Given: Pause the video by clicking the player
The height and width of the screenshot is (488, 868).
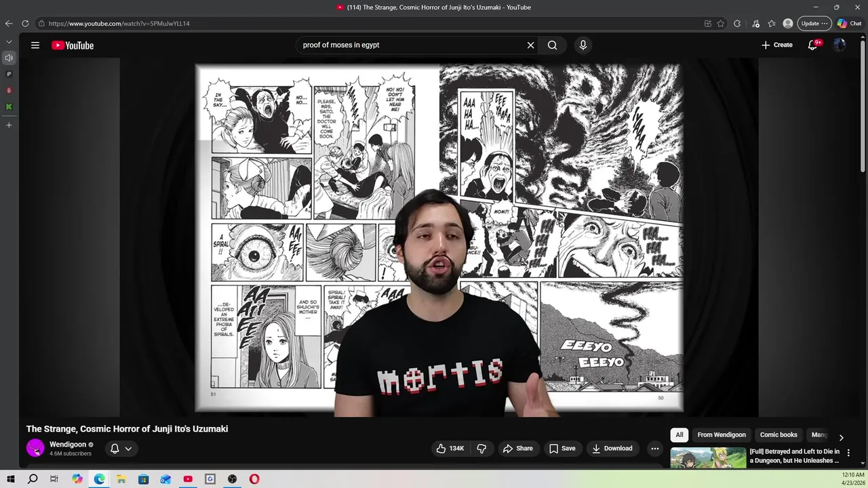Looking at the screenshot, I should (x=439, y=237).
